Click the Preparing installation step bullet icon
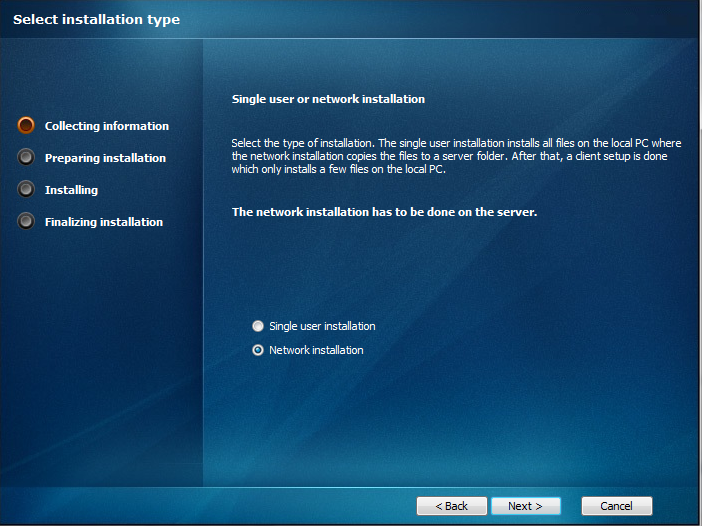This screenshot has height=526, width=702. pos(26,157)
